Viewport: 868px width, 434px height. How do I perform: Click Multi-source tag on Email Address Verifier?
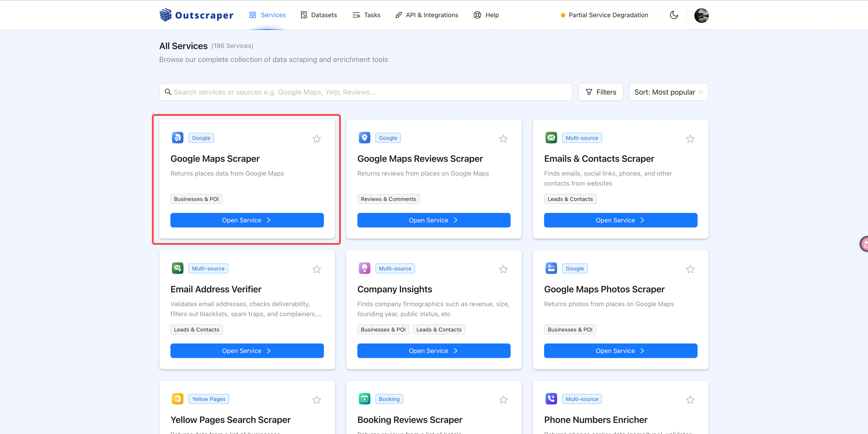208,268
